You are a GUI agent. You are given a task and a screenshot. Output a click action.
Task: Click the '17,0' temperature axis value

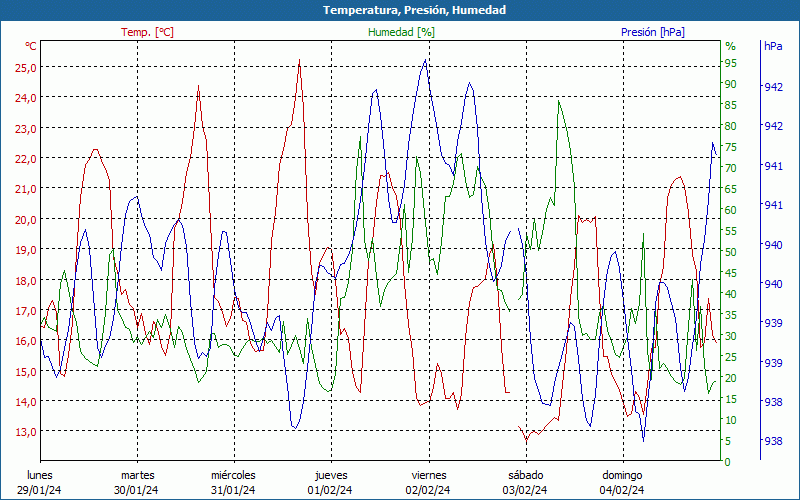(x=26, y=310)
